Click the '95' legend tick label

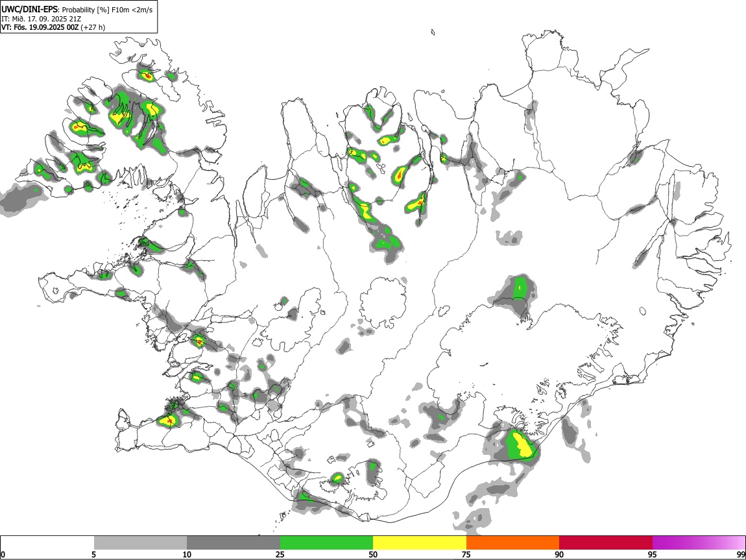(653, 555)
